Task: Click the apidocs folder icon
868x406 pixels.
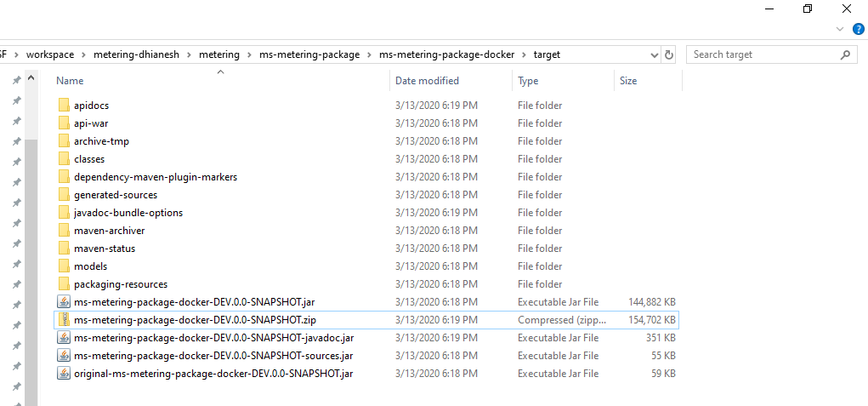Action: [64, 106]
